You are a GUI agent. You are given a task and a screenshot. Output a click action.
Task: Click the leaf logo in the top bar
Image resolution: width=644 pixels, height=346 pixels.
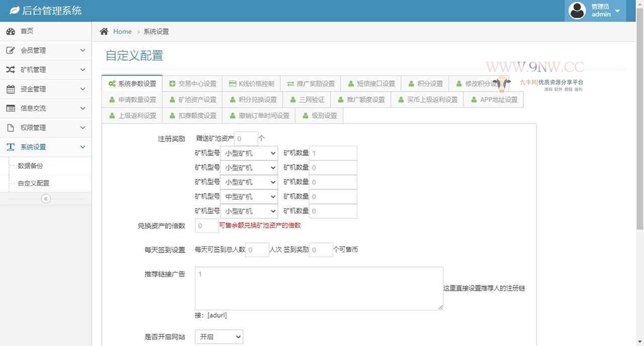pyautogui.click(x=14, y=10)
